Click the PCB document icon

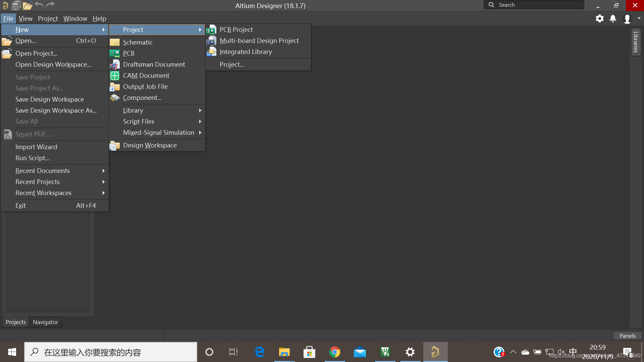point(114,53)
